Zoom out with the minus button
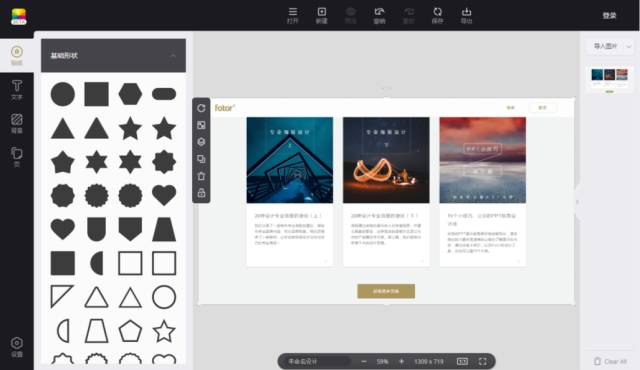Viewport: 640px width, 370px height. [364, 361]
